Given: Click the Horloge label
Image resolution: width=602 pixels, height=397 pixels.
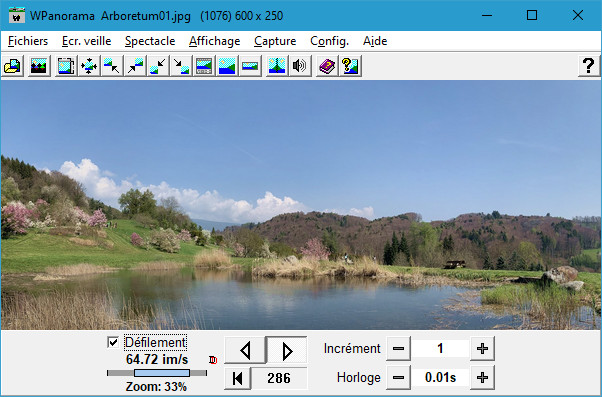Looking at the screenshot, I should click(x=359, y=378).
